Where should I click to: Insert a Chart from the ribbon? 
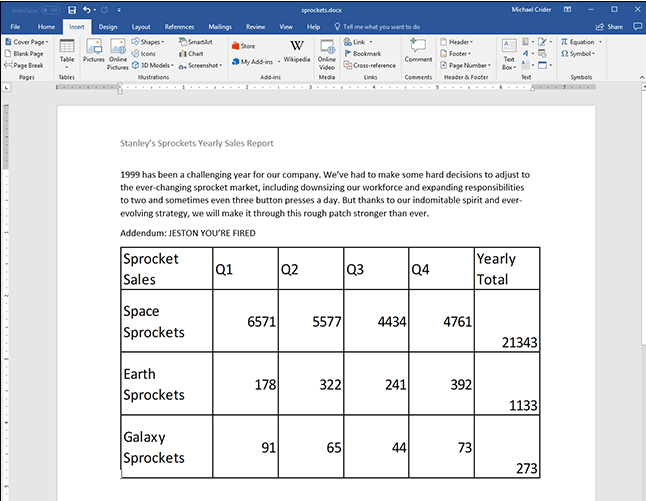coord(190,54)
